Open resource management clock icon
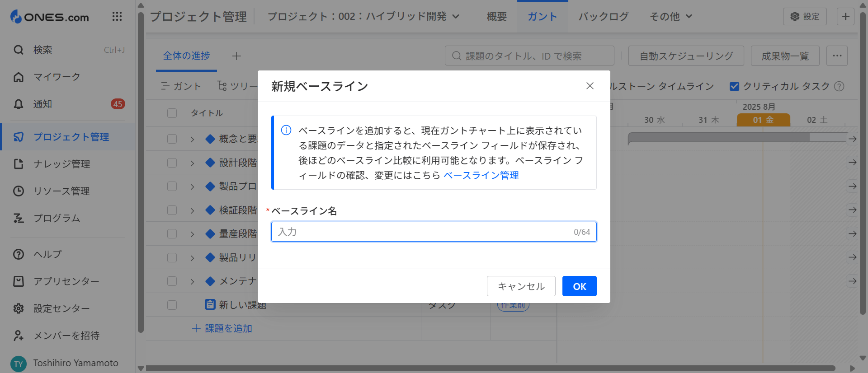The width and height of the screenshot is (868, 373). point(19,191)
